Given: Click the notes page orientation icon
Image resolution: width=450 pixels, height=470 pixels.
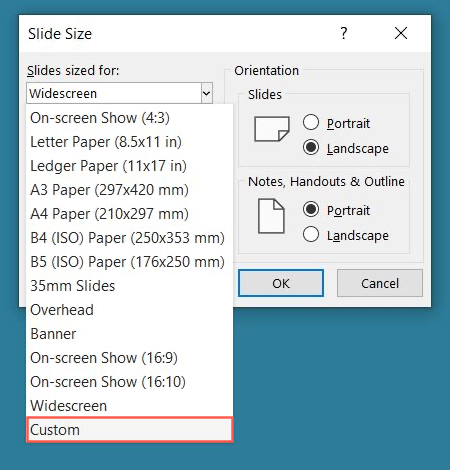Looking at the screenshot, I should pos(271,216).
